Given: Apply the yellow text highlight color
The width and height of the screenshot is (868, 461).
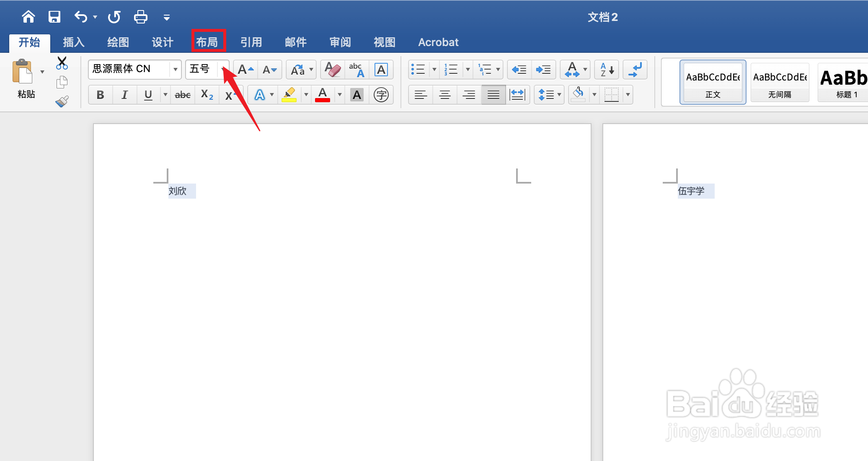Looking at the screenshot, I should click(x=289, y=95).
